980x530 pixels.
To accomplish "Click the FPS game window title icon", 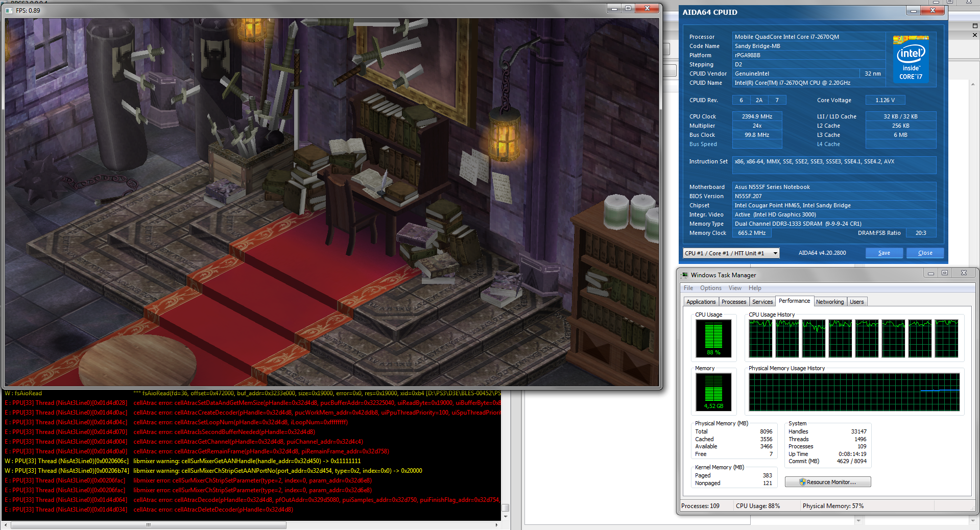I will pyautogui.click(x=9, y=10).
